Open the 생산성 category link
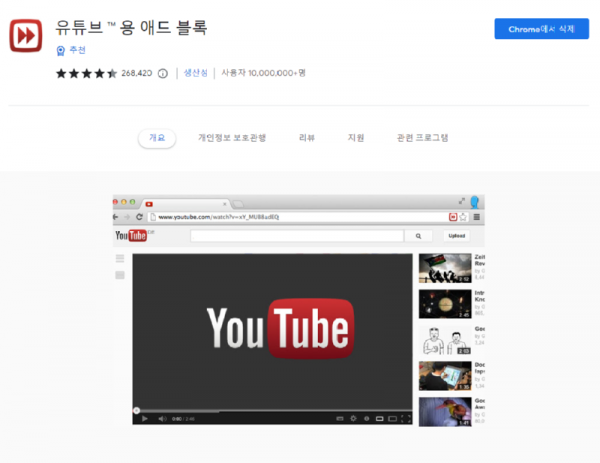 pyautogui.click(x=196, y=73)
